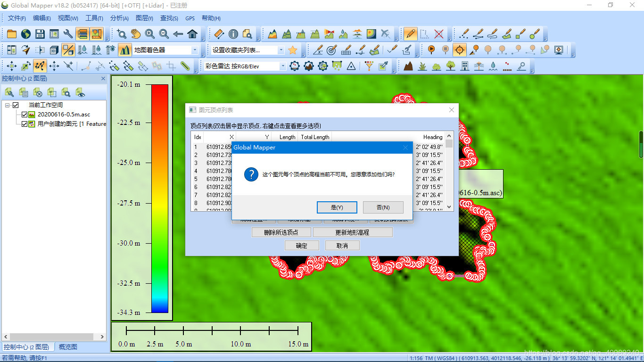644x362 pixels.
Task: Open the 图层(Y) menu
Action: pyautogui.click(x=144, y=18)
